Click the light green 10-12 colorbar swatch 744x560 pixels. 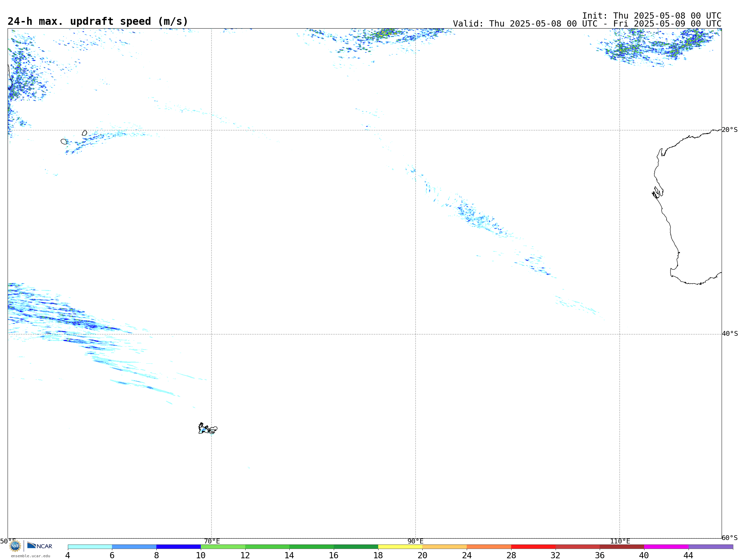tap(223, 547)
